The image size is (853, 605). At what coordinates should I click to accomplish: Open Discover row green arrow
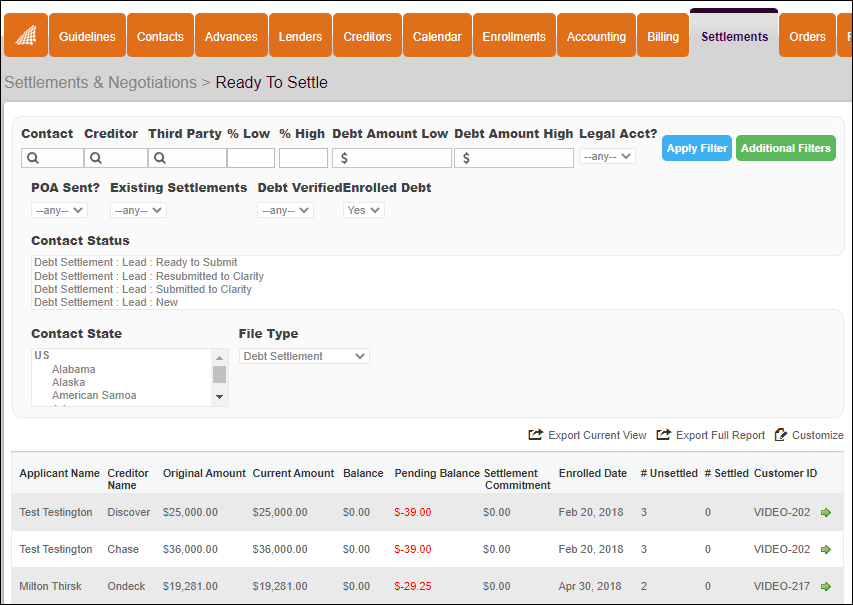(x=826, y=513)
